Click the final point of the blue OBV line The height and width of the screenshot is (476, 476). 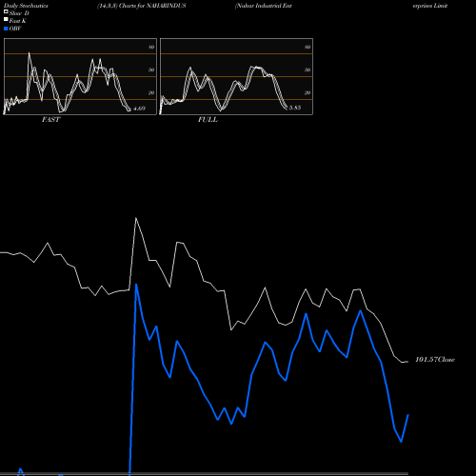408,415
